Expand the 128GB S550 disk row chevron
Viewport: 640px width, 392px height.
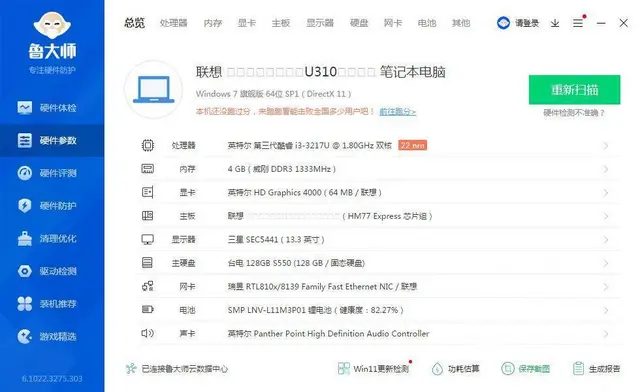tap(606, 263)
